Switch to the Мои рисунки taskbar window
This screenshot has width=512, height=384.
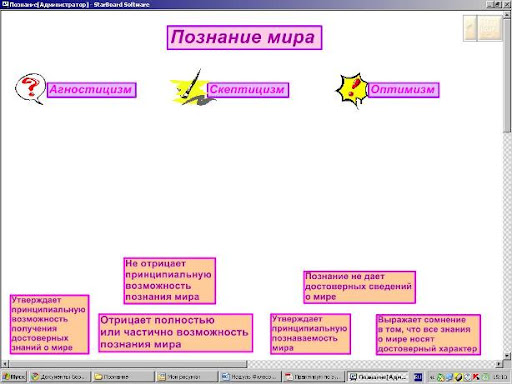point(186,377)
